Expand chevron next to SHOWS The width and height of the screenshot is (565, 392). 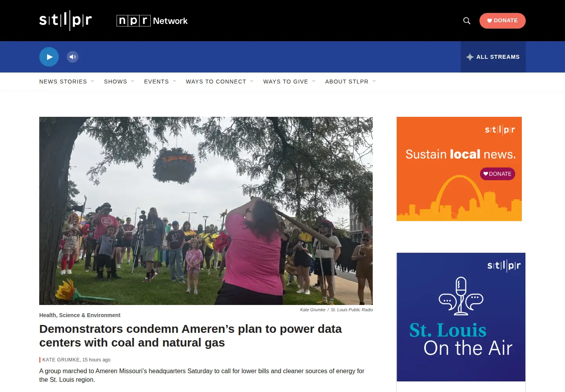click(x=133, y=81)
